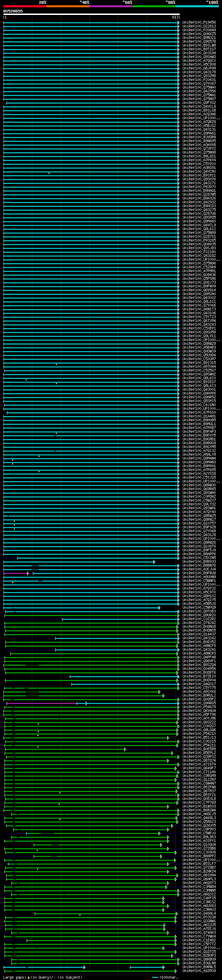Select label UniRef100_P20431
This screenshot has width=222, height=980.
(x=199, y=80)
